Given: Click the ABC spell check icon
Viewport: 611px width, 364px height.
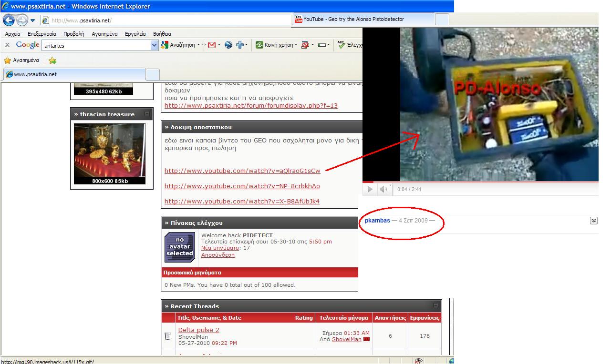Looking at the screenshot, I should (341, 44).
